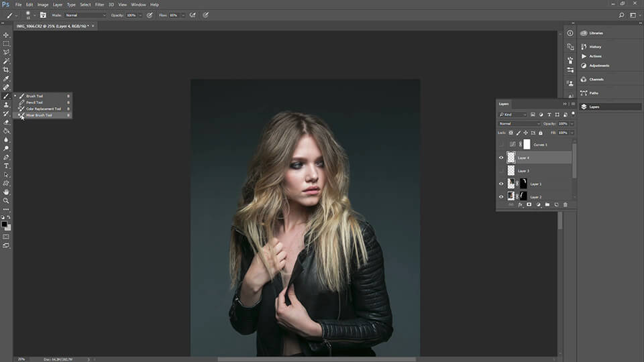The image size is (644, 362).
Task: Select the Path Selection tool
Action: 6,174
